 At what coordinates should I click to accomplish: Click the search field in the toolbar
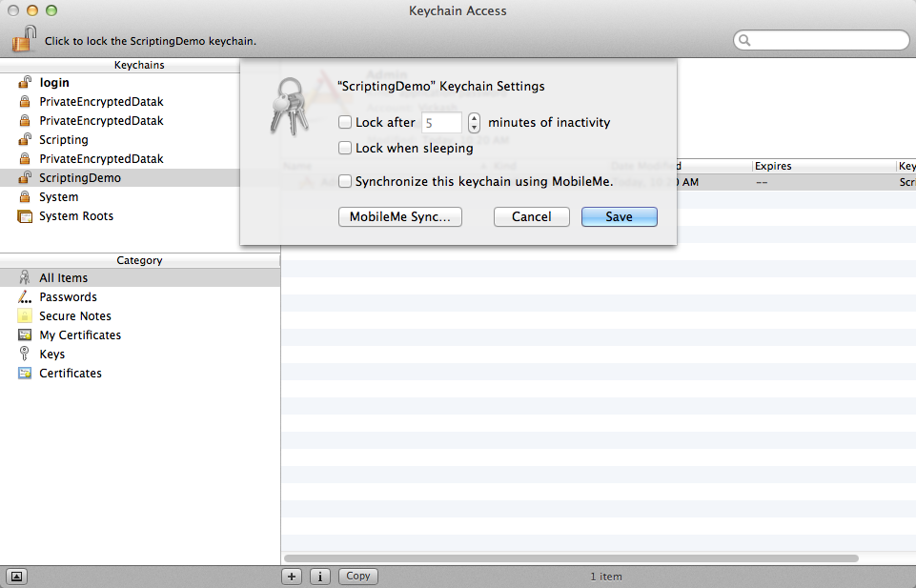[x=821, y=40]
